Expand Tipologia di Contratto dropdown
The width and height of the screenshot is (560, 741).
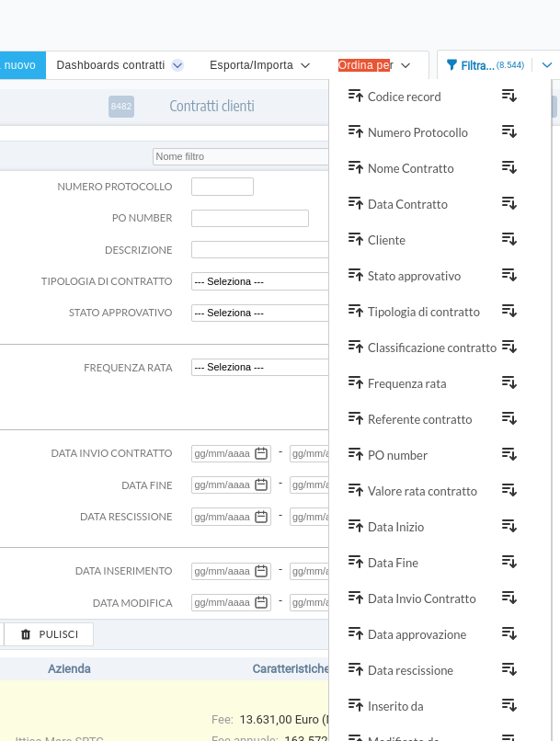click(x=260, y=281)
